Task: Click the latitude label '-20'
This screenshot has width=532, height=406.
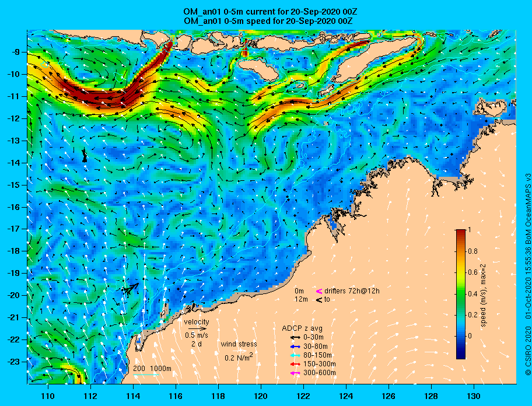Action: click(x=13, y=295)
